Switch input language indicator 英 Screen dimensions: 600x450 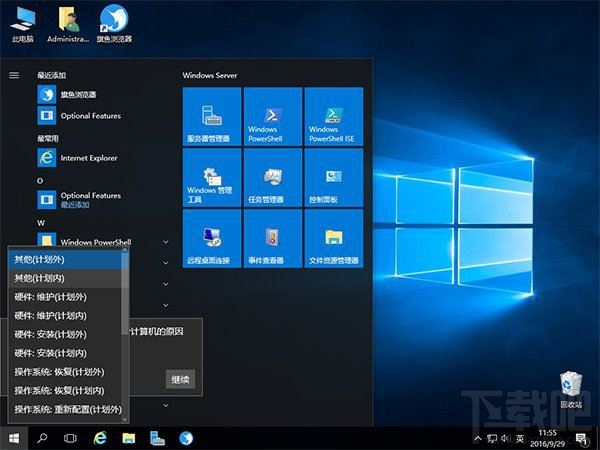tap(520, 439)
